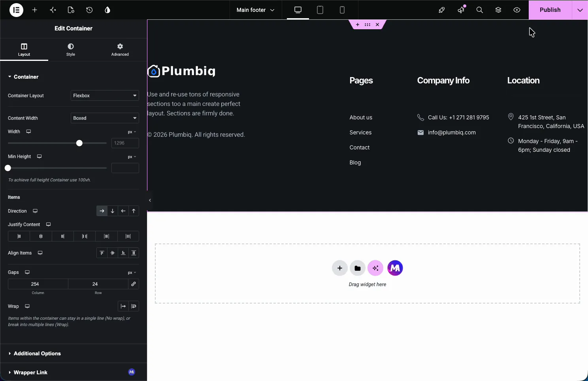
Task: Set direction to column (down arrow)
Action: [x=113, y=211]
